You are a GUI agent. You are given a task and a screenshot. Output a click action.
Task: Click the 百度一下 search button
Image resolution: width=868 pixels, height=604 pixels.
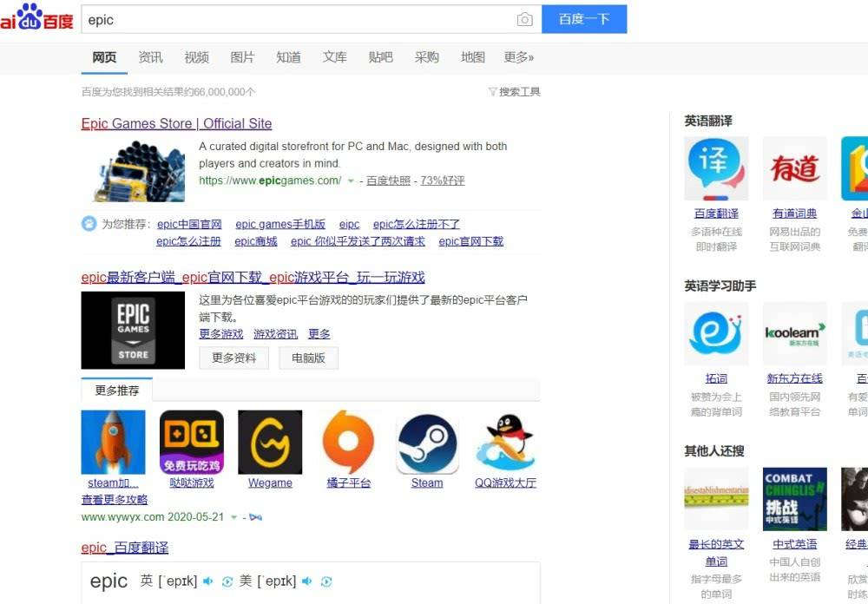584,19
